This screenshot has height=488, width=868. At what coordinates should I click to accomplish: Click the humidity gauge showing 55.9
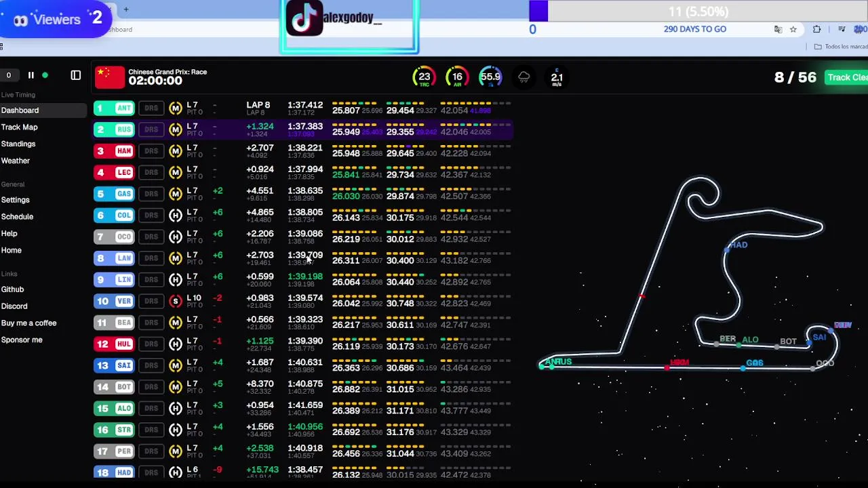pos(490,77)
